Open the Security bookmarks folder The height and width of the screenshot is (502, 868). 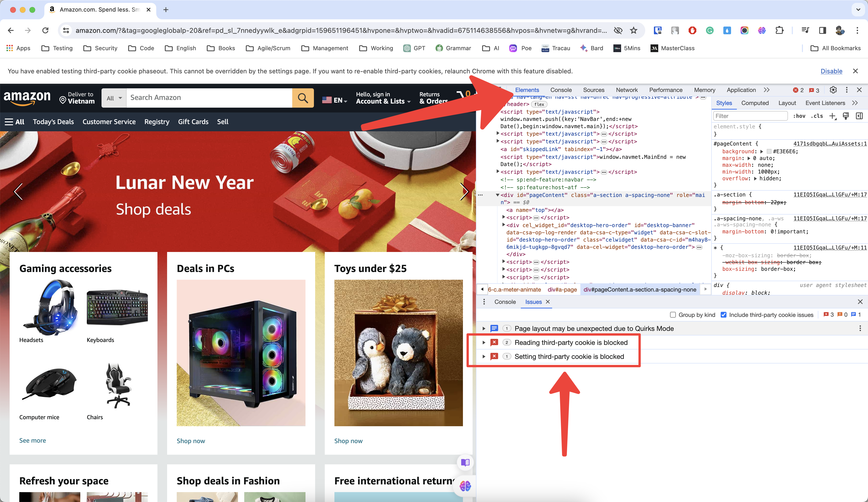tap(100, 48)
